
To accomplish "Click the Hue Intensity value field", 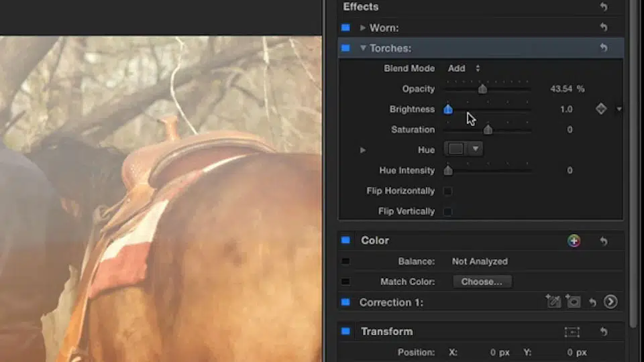I will coord(570,170).
